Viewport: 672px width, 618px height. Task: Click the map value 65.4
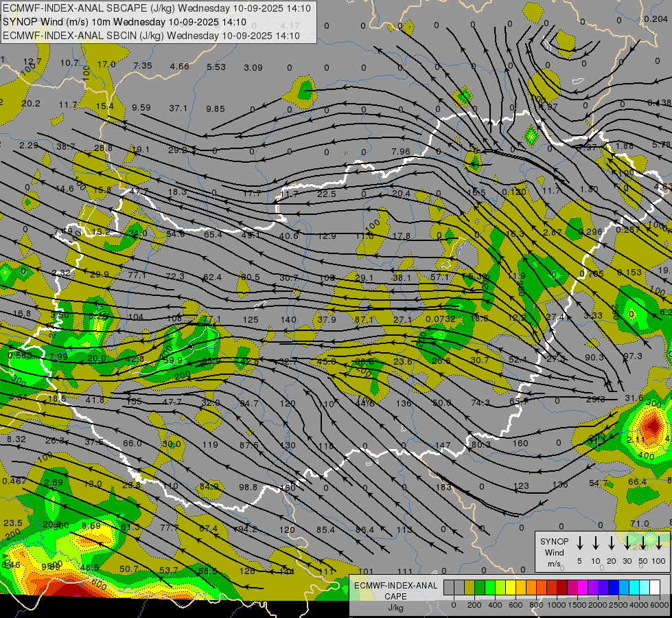(x=213, y=235)
